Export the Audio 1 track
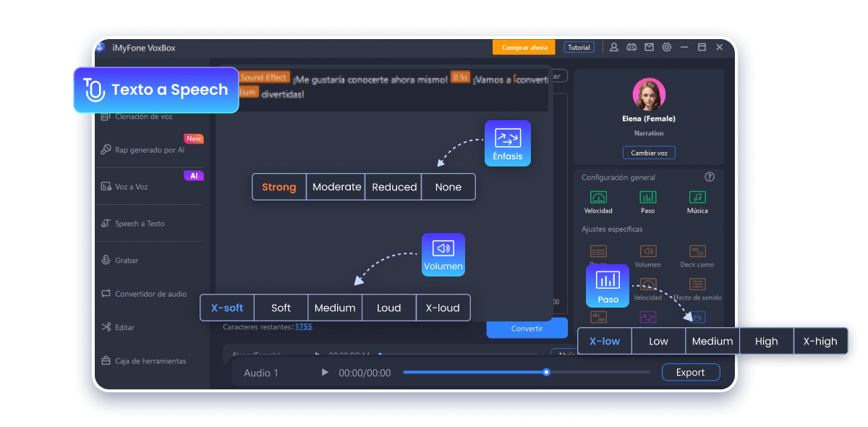868x427 pixels. point(690,373)
